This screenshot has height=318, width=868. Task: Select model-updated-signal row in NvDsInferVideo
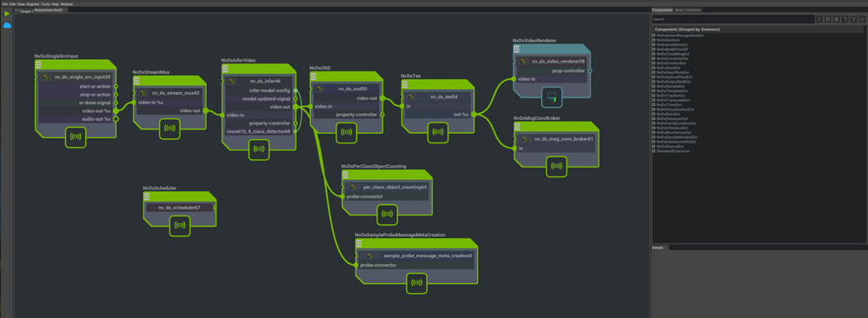pyautogui.click(x=259, y=98)
